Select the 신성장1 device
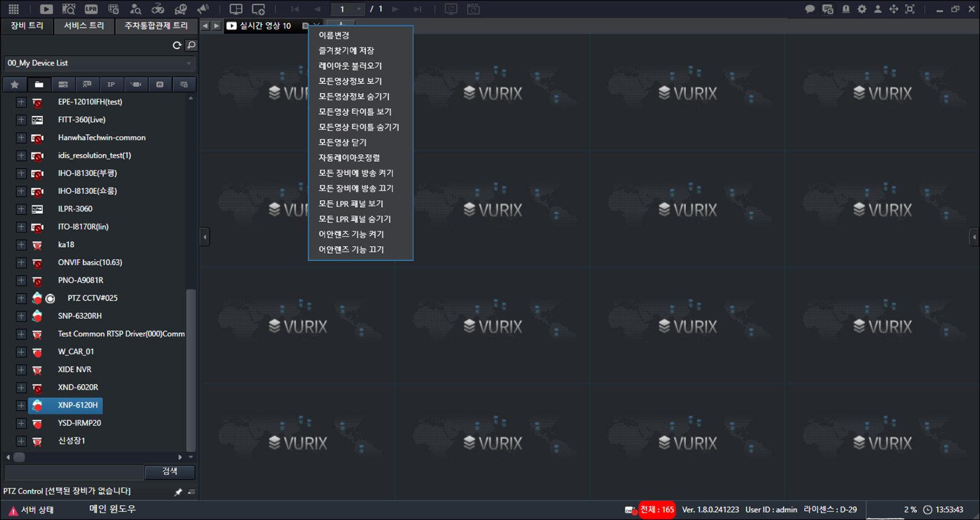980x520 pixels. (x=71, y=441)
